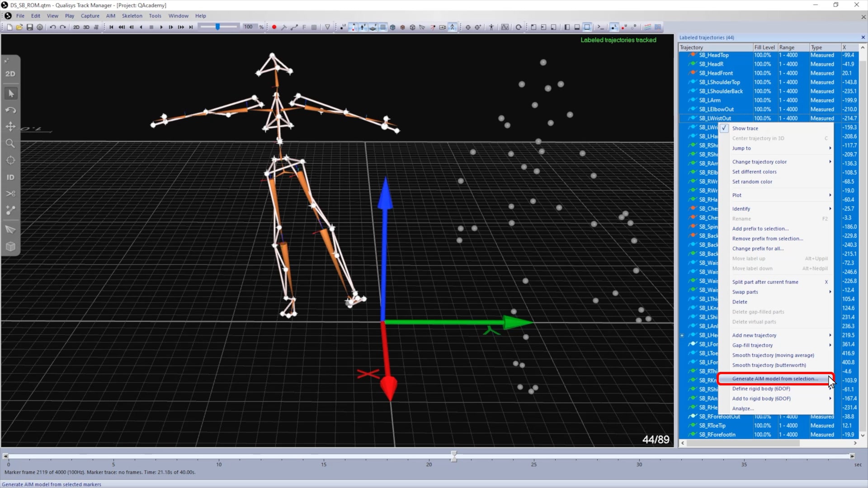Viewport: 868px width, 488px height.
Task: Toggle grid display toolbar button
Action: (x=383, y=27)
